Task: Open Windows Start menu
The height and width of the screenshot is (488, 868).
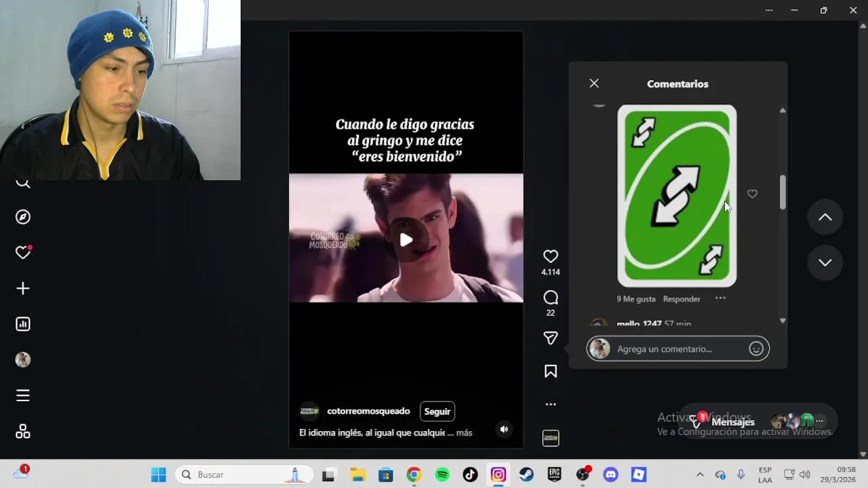Action: tap(159, 474)
